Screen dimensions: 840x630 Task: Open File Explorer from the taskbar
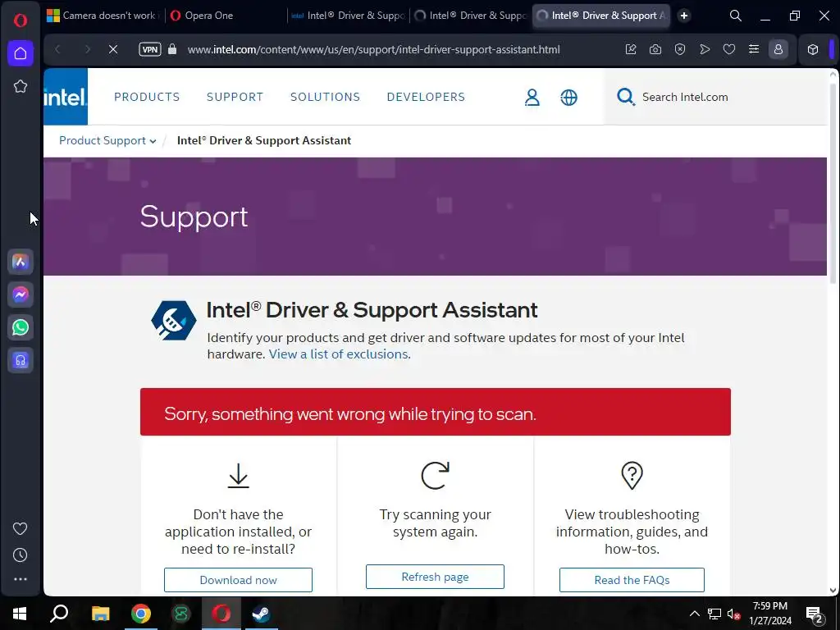tap(100, 614)
